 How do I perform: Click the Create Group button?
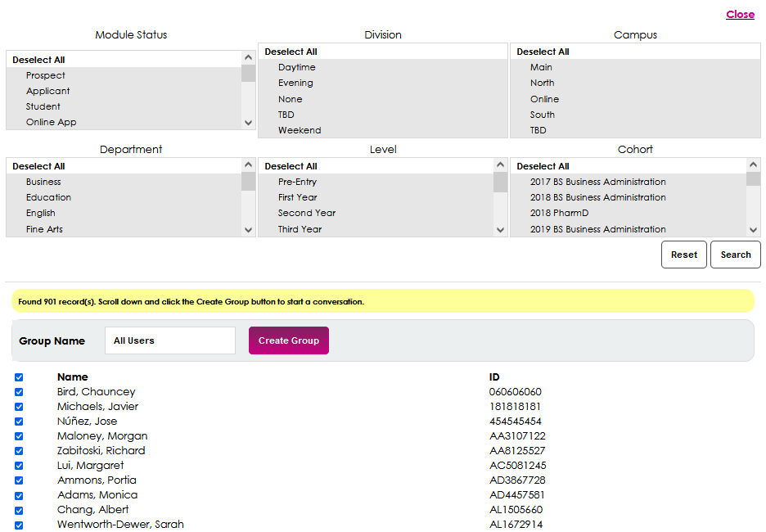(288, 340)
